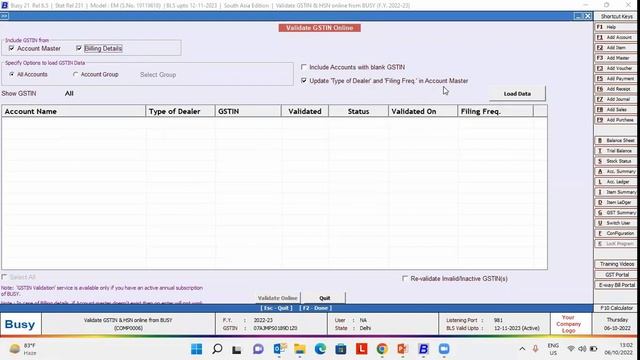Click the GSTIN column header
Screen dimensions: 640x360
coord(248,111)
